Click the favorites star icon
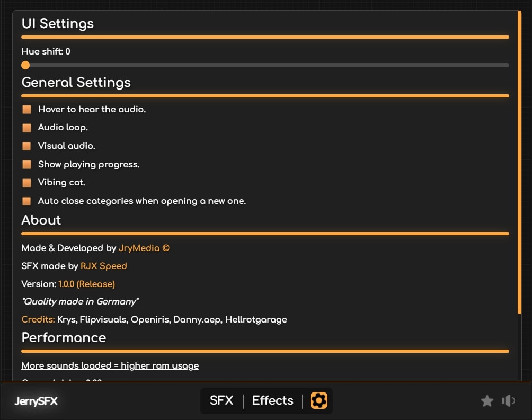The height and width of the screenshot is (420, 532). 487,401
